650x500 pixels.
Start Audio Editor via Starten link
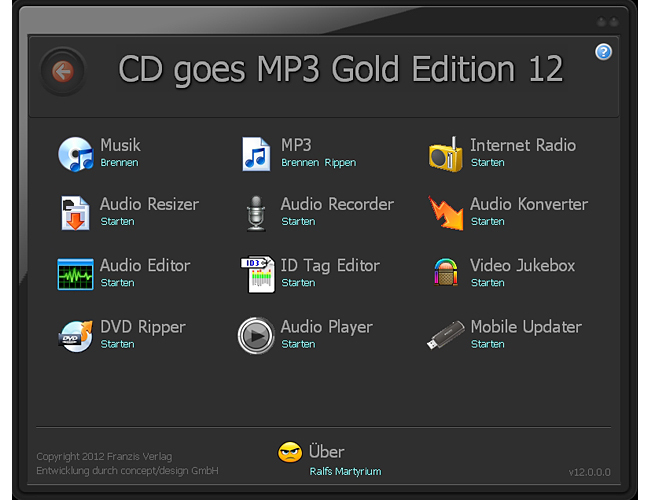click(x=117, y=283)
